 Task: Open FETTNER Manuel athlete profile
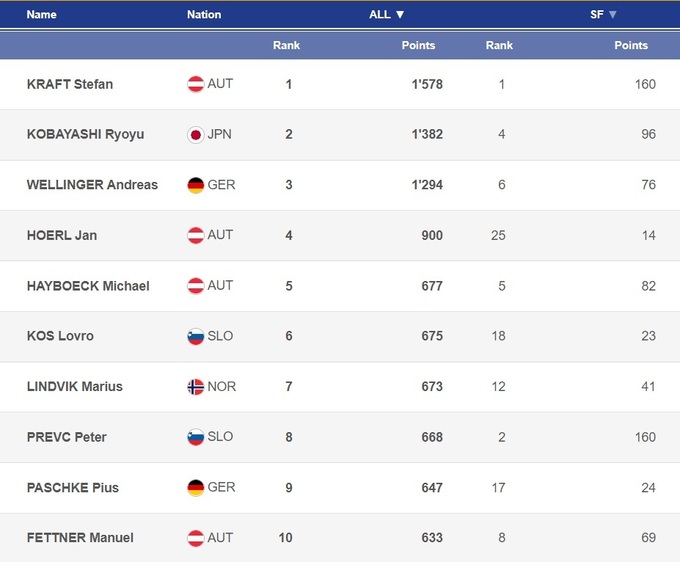click(x=80, y=538)
